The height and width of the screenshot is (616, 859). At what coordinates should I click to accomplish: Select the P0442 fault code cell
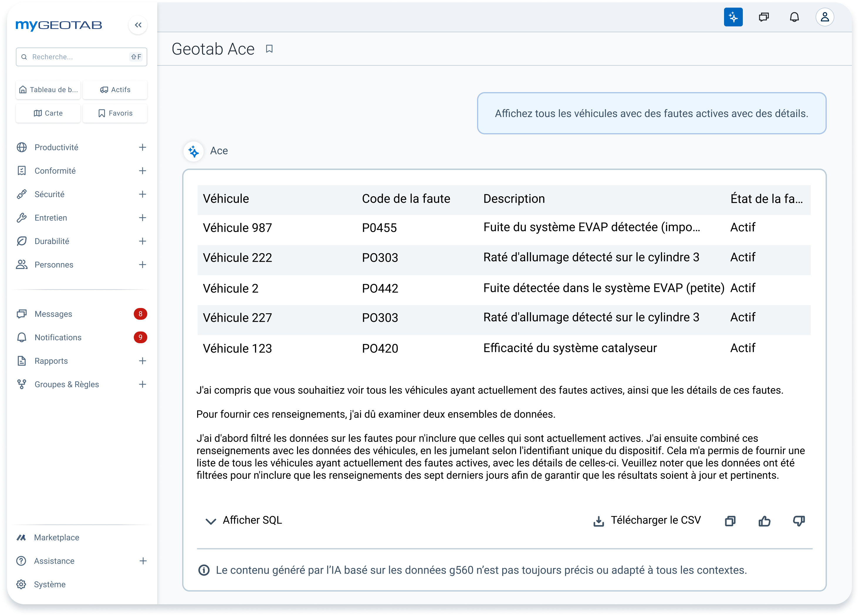click(x=380, y=288)
